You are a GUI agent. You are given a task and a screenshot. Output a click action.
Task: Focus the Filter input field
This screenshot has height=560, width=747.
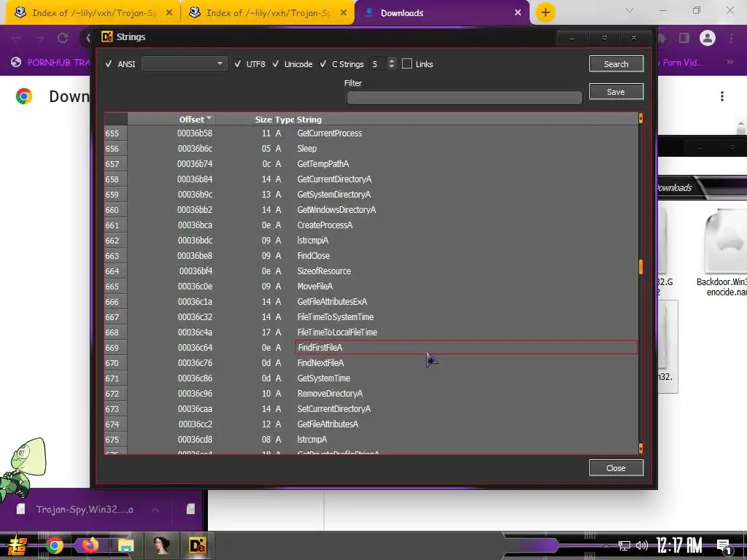point(465,98)
